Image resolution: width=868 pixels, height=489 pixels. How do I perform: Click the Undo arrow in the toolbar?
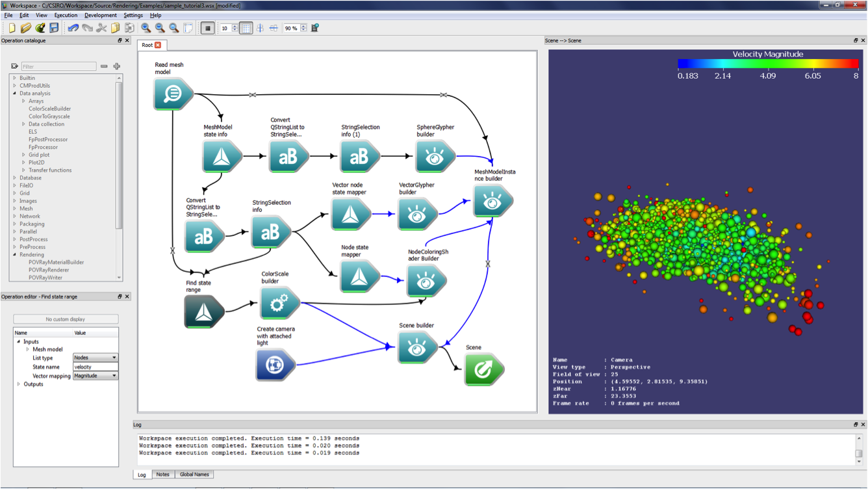[x=73, y=28]
